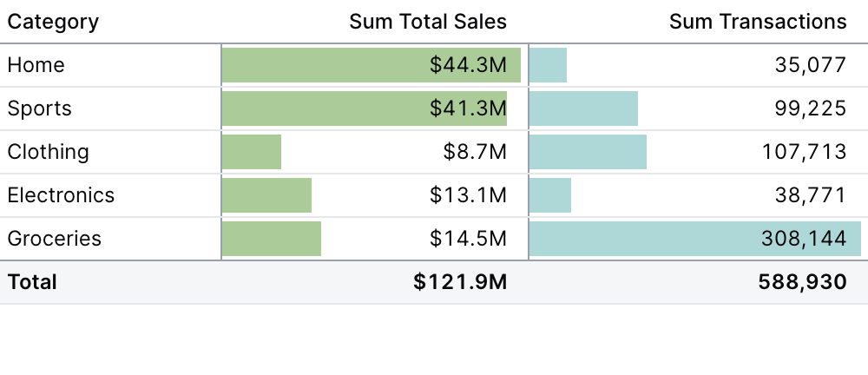Click the green Home sales bar $44.3M
868x375 pixels.
pyautogui.click(x=371, y=65)
